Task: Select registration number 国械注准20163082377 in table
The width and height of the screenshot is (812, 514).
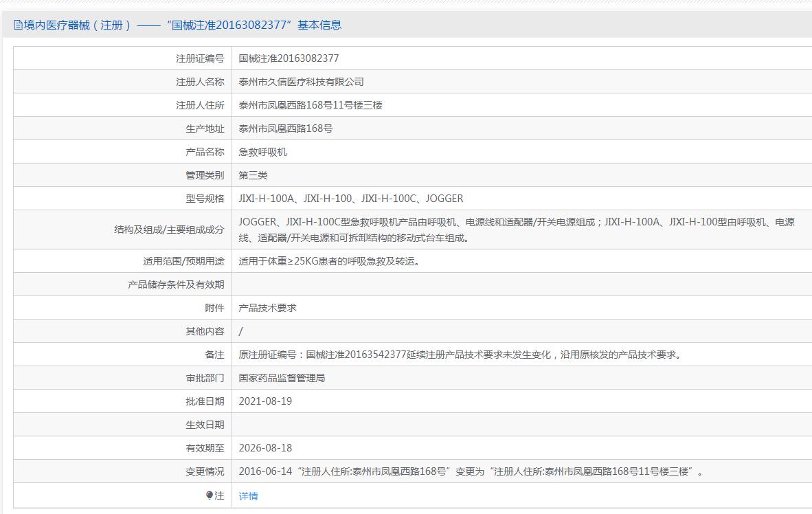Action: point(289,58)
